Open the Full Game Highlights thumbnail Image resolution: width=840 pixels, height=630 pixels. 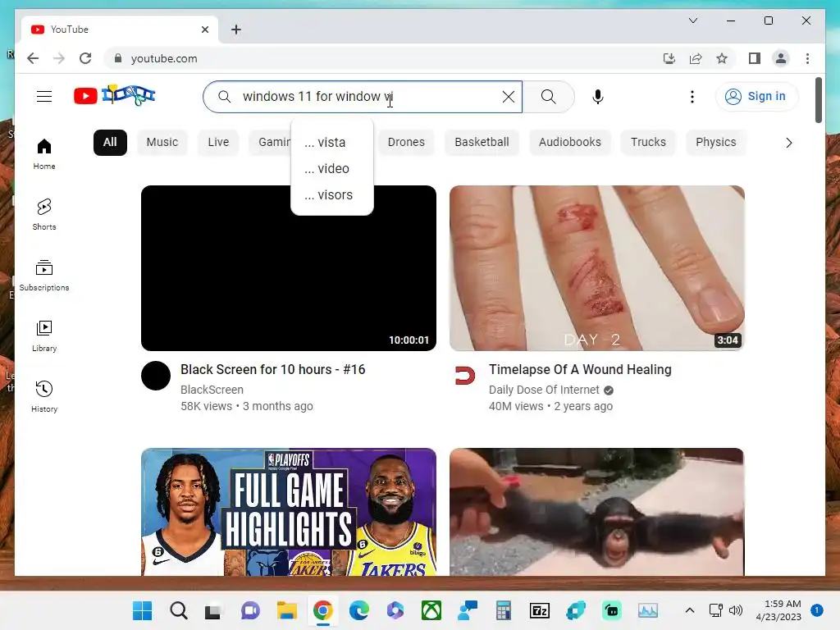point(289,512)
